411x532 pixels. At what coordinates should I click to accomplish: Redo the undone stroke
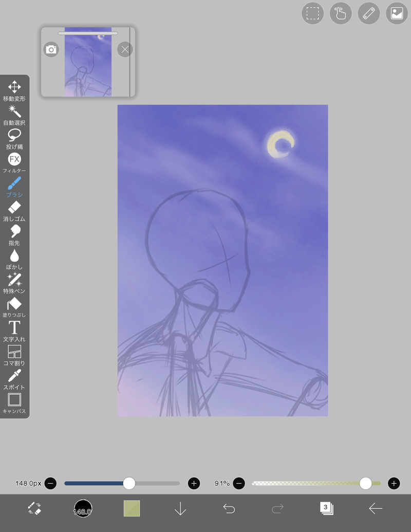click(278, 508)
